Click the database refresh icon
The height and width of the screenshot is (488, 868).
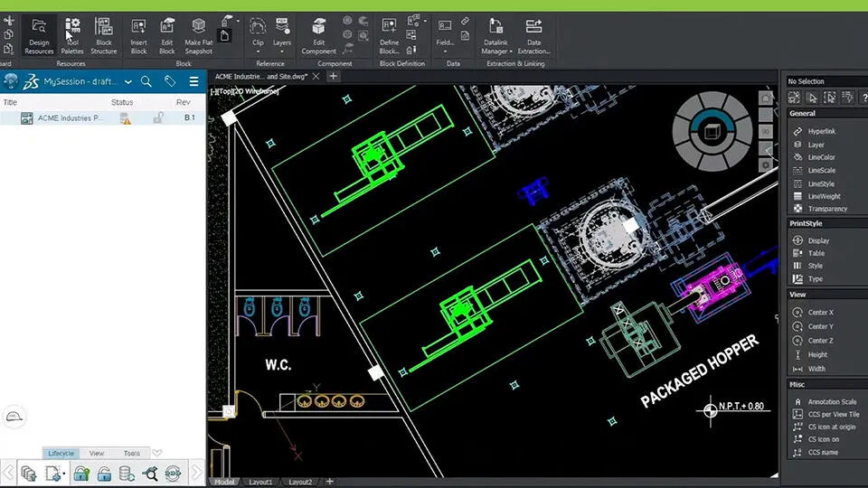(127, 474)
